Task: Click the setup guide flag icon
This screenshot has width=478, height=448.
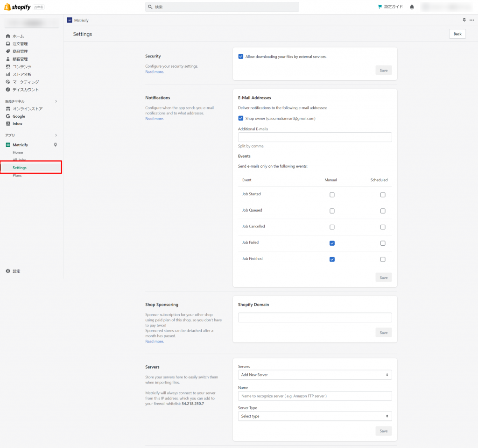Action: (380, 7)
